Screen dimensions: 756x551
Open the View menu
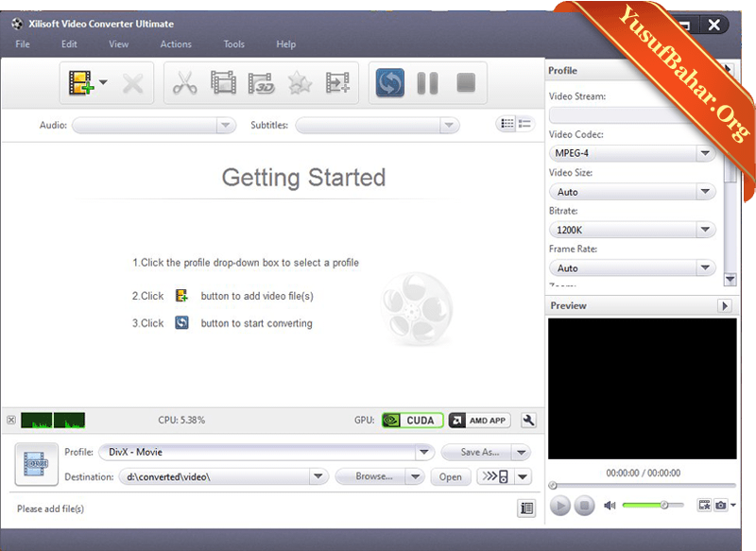click(119, 43)
